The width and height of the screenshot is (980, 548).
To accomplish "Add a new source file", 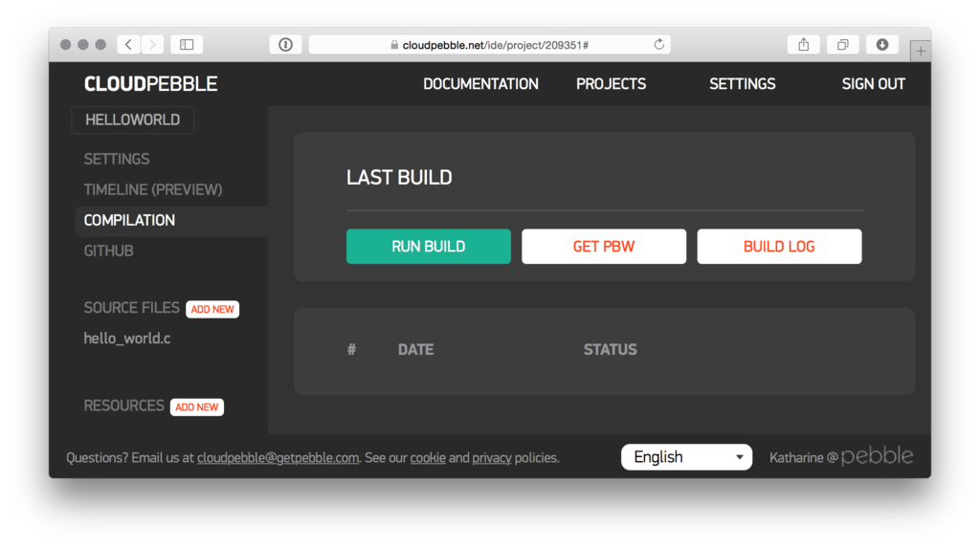I will [x=212, y=309].
